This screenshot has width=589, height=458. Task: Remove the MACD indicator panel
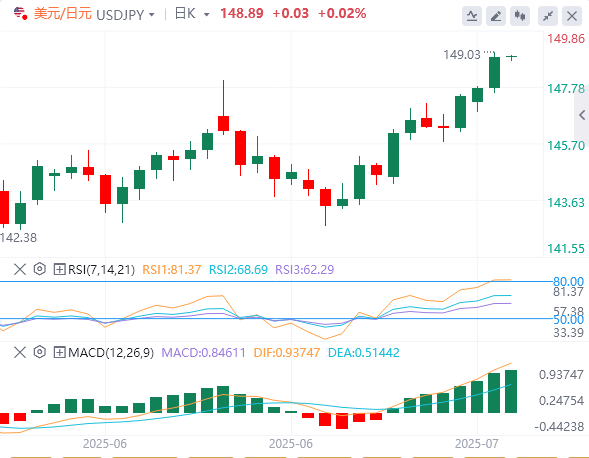tap(20, 352)
